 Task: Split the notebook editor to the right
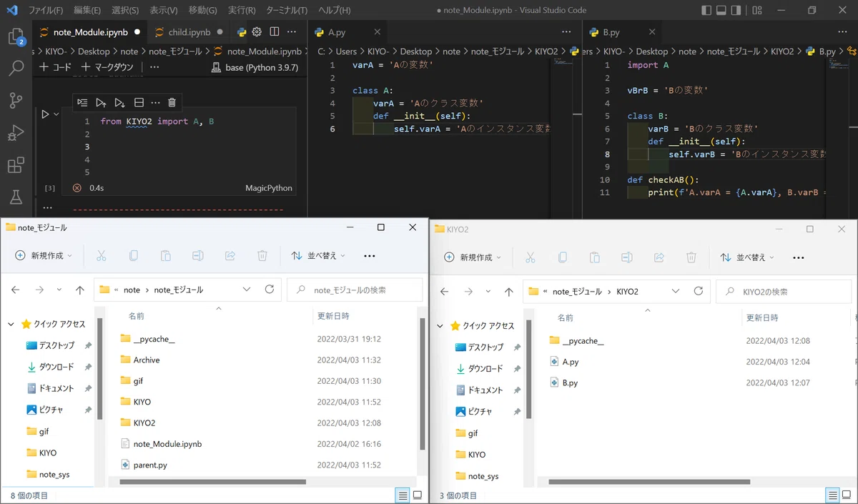(x=275, y=32)
